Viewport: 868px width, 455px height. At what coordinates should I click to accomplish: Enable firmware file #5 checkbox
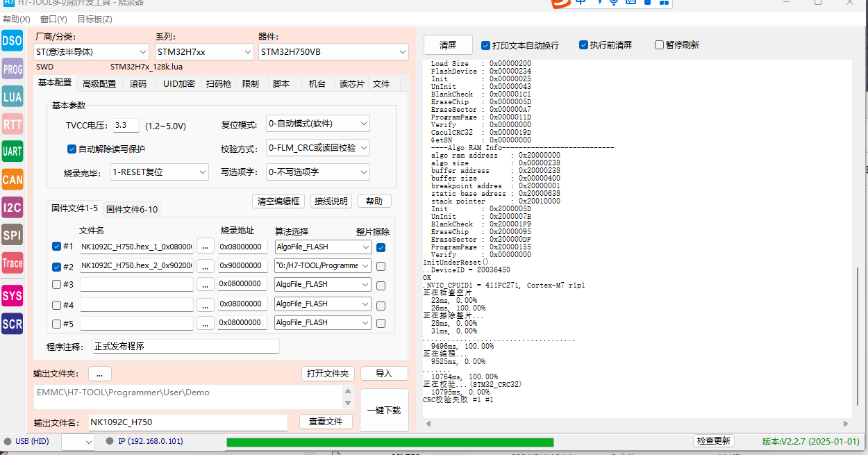point(56,323)
